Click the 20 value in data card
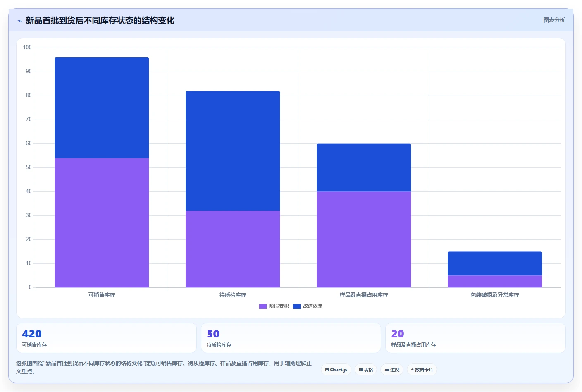582x392 pixels. (x=398, y=334)
